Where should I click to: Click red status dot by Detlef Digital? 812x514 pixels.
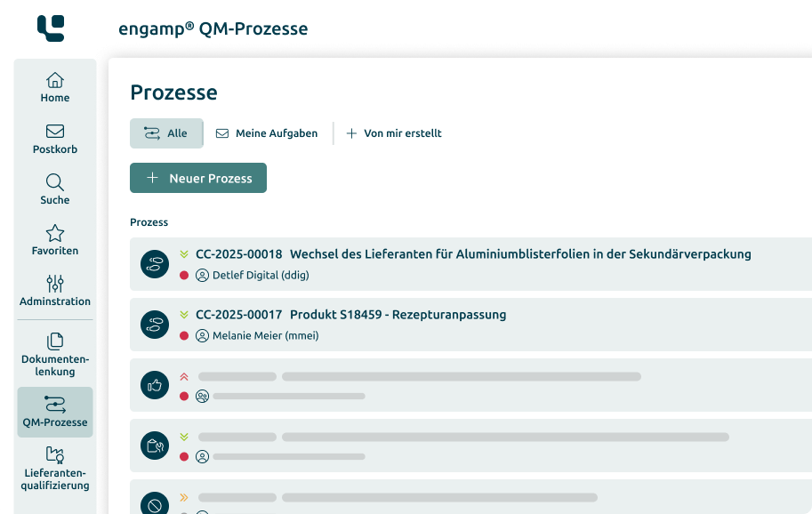coord(184,276)
